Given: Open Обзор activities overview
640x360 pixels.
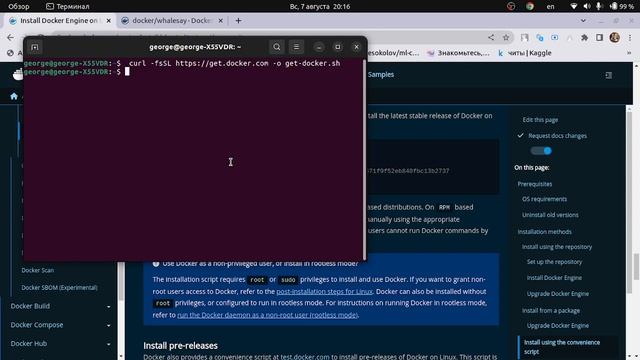Looking at the screenshot, I should (x=19, y=6).
